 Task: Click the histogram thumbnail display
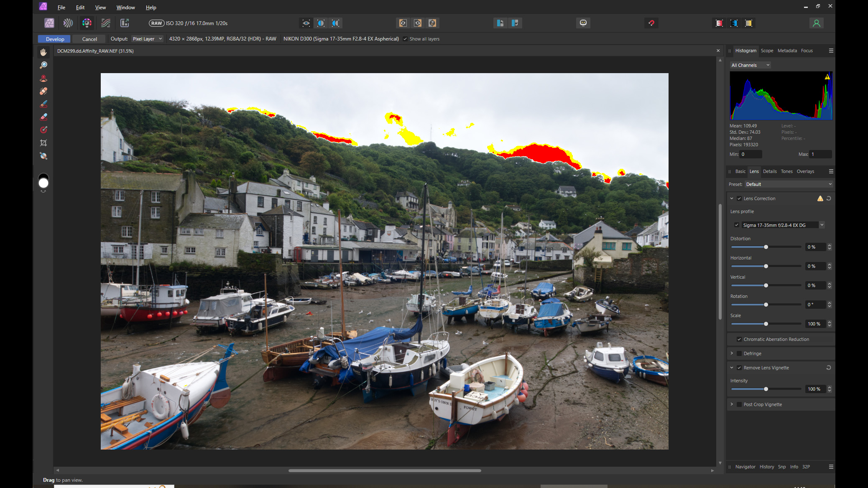tap(781, 96)
